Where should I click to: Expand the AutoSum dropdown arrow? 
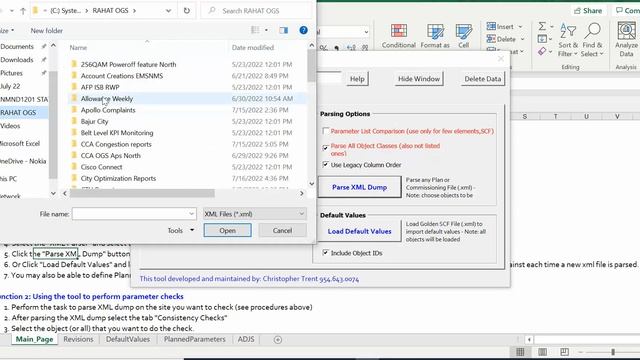pyautogui.click(x=552, y=27)
